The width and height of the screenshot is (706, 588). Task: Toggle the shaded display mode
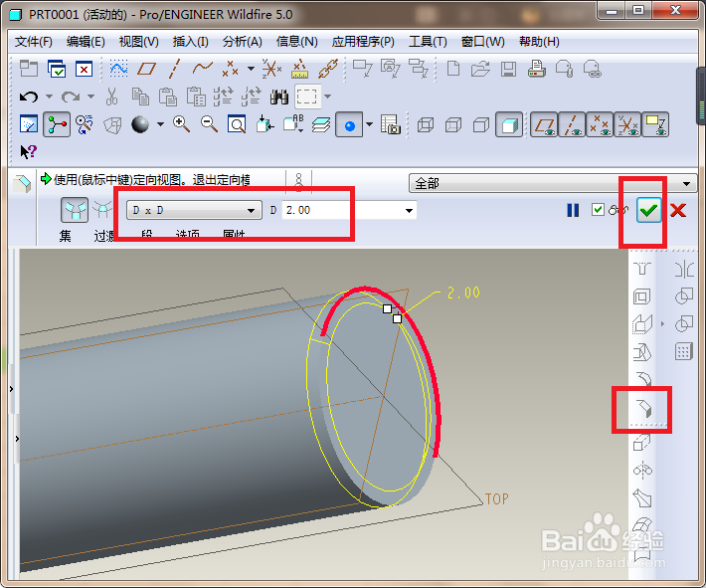[x=509, y=124]
